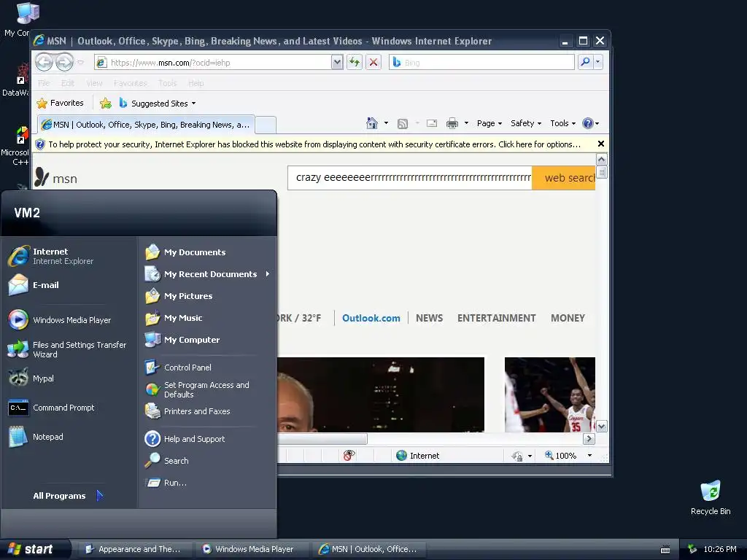Open the View menu in IE
The width and height of the screenshot is (747, 560).
[x=94, y=83]
